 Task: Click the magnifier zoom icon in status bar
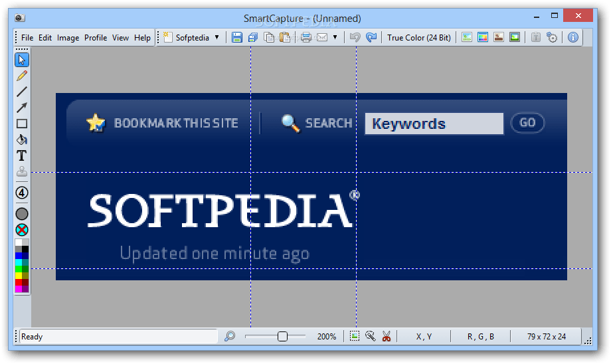(x=230, y=336)
